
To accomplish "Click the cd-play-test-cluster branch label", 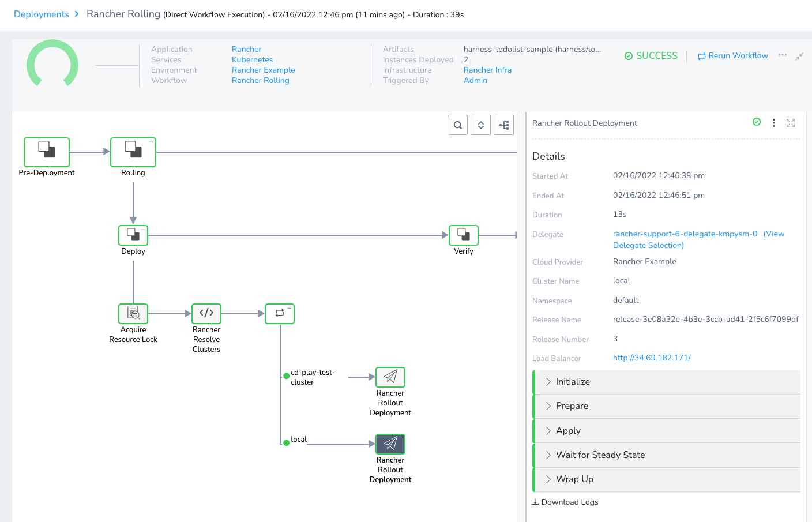I will (313, 377).
